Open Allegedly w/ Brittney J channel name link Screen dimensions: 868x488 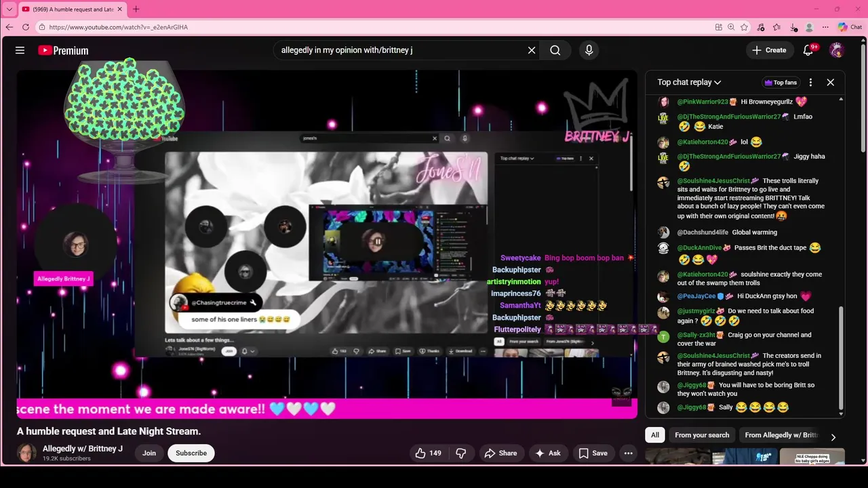click(83, 449)
